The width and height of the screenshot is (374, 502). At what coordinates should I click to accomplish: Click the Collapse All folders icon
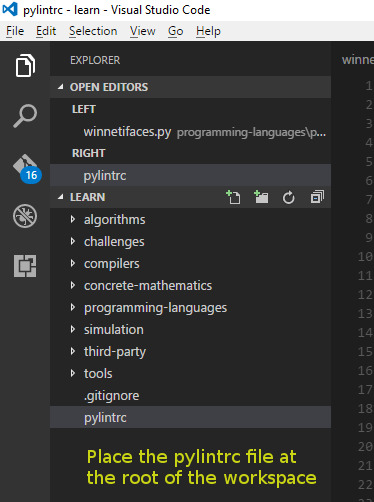pos(317,197)
